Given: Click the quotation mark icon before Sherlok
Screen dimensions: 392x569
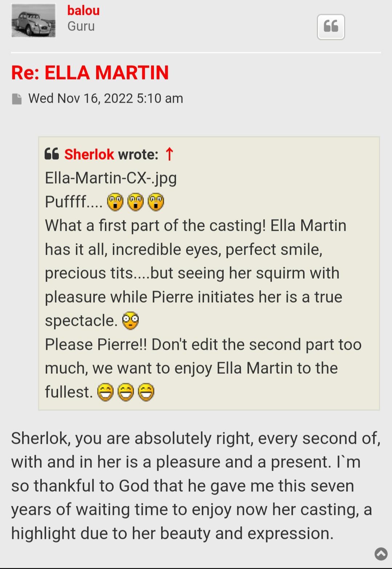Looking at the screenshot, I should click(52, 154).
